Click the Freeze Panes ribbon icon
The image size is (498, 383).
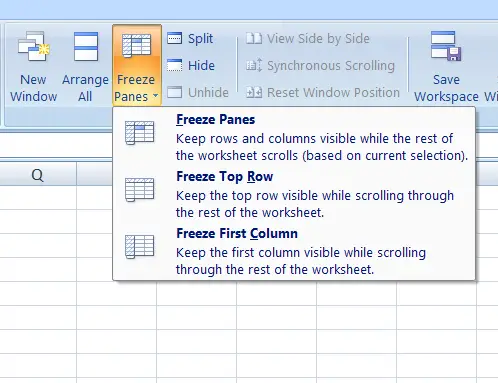pos(136,46)
